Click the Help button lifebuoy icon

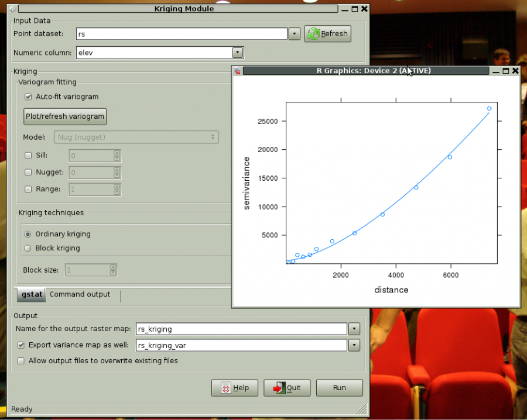pos(225,388)
